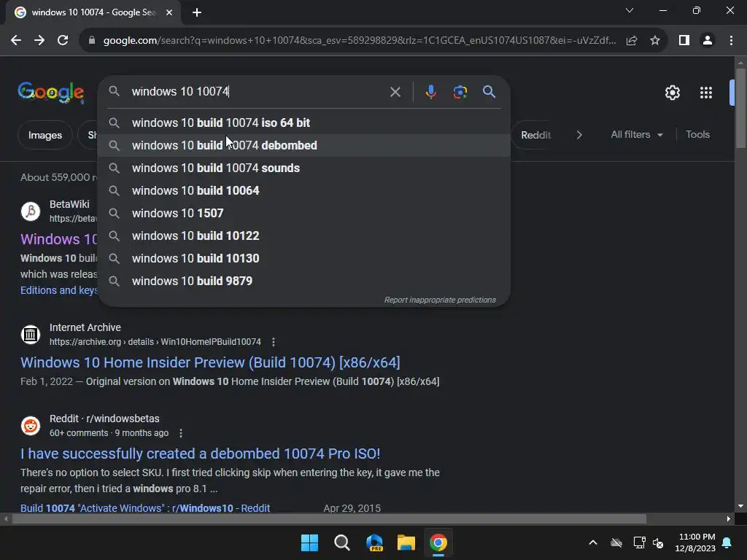Open the taskbar clock and date

(x=695, y=542)
